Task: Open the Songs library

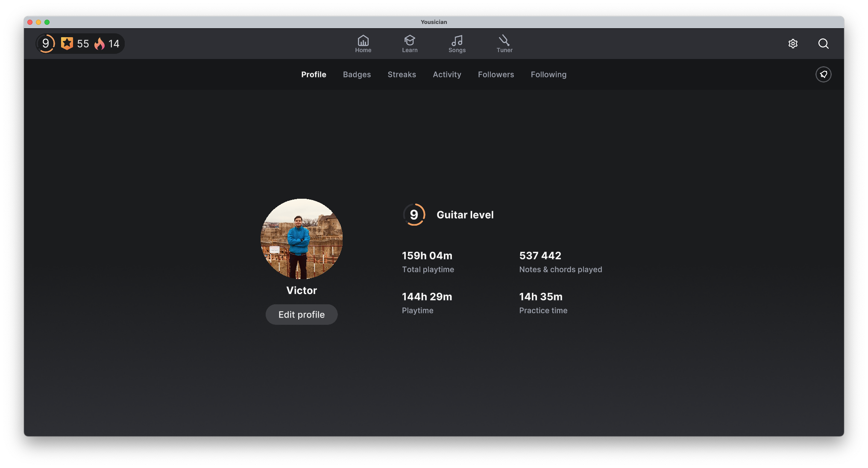Action: click(457, 44)
